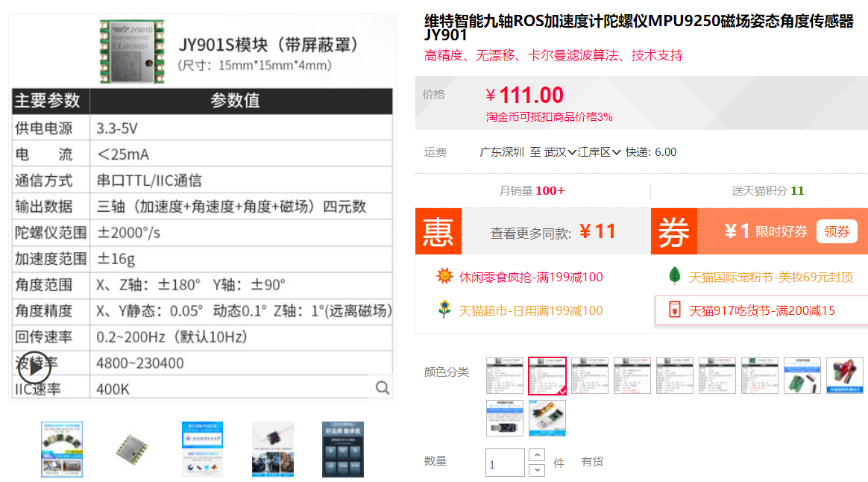Click 送天猫积分 11 points text
This screenshot has height=482, width=868.
pos(768,191)
